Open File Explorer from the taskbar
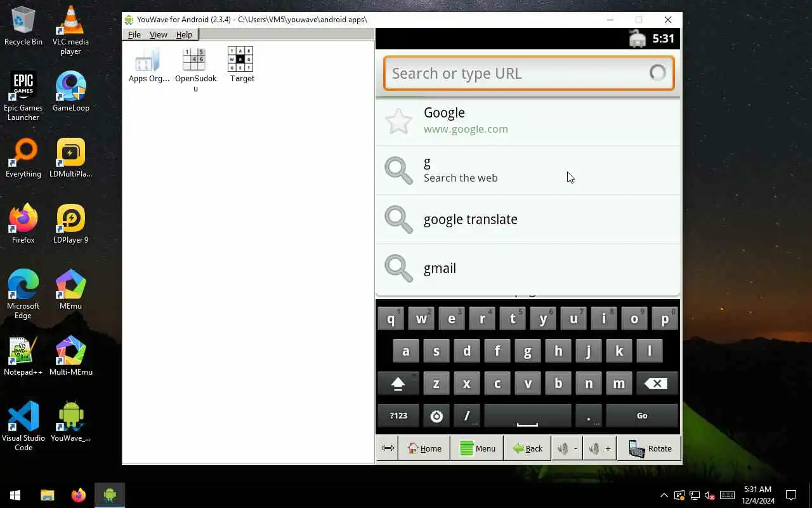 click(x=48, y=495)
